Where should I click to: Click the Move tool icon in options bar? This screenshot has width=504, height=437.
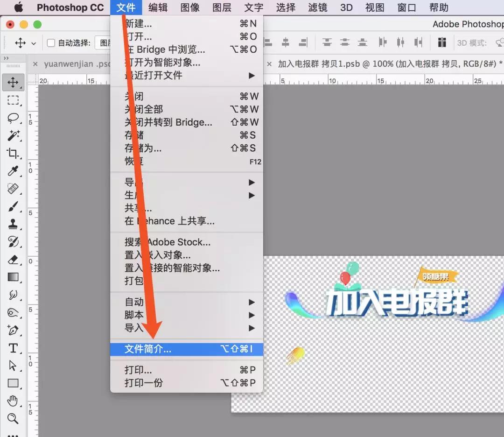click(20, 43)
